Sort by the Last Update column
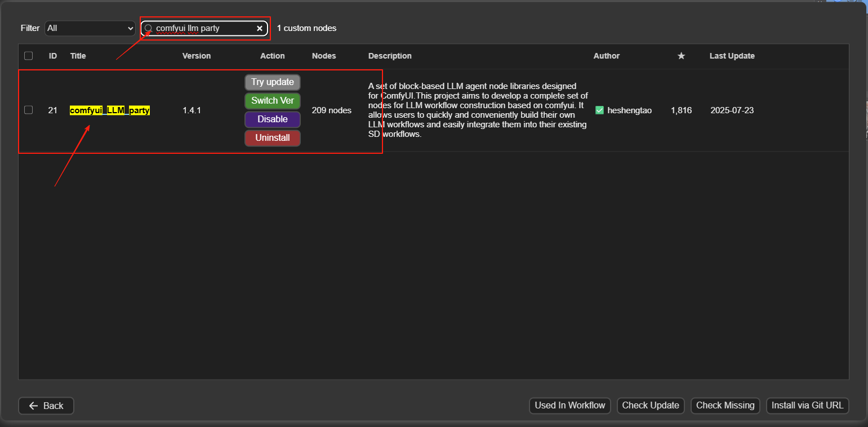 (732, 56)
